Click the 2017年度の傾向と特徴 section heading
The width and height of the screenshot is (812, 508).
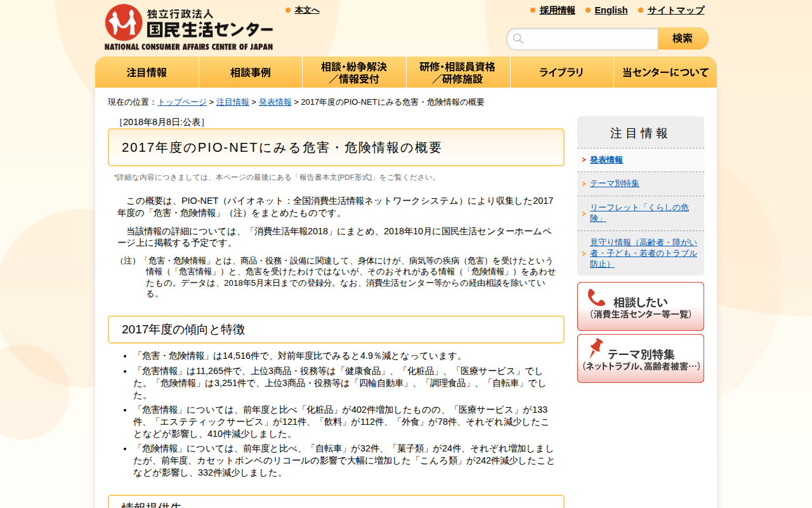coord(336,330)
